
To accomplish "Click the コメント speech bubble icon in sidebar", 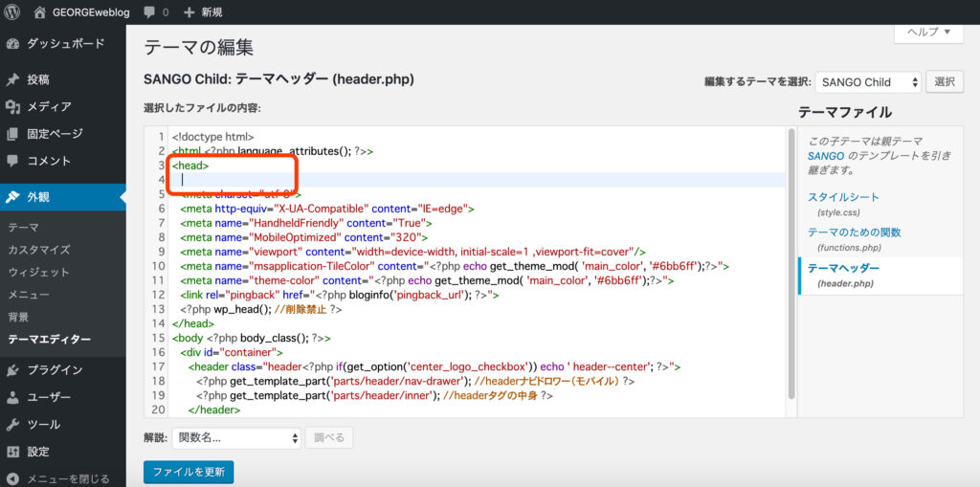I will point(12,161).
